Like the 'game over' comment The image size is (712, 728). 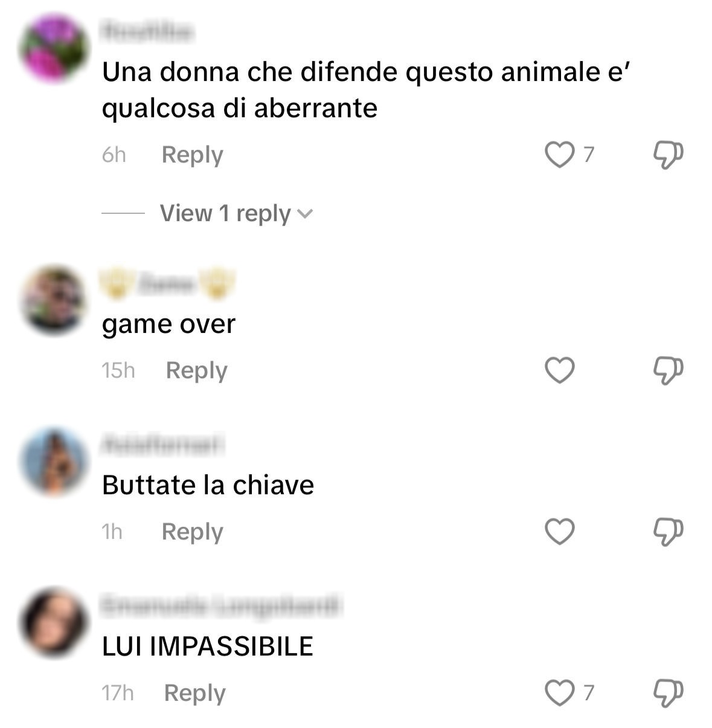(559, 370)
